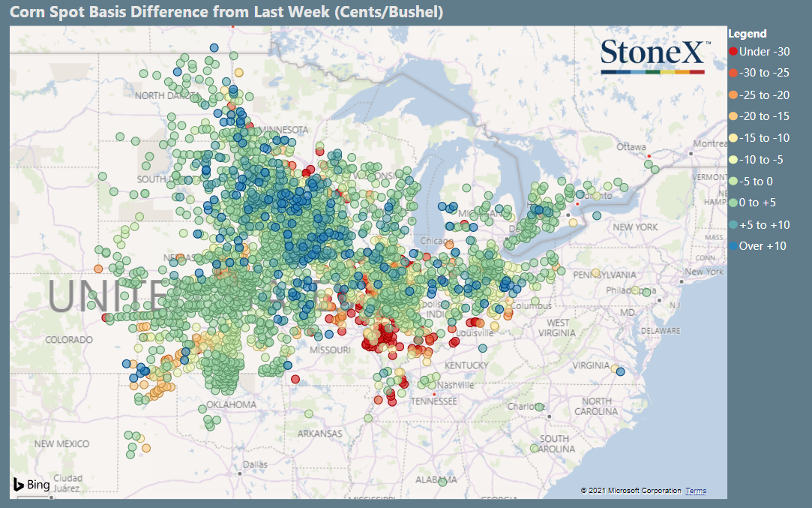Click the Ciudad Juárez city label
This screenshot has width=812, height=508.
click(67, 483)
